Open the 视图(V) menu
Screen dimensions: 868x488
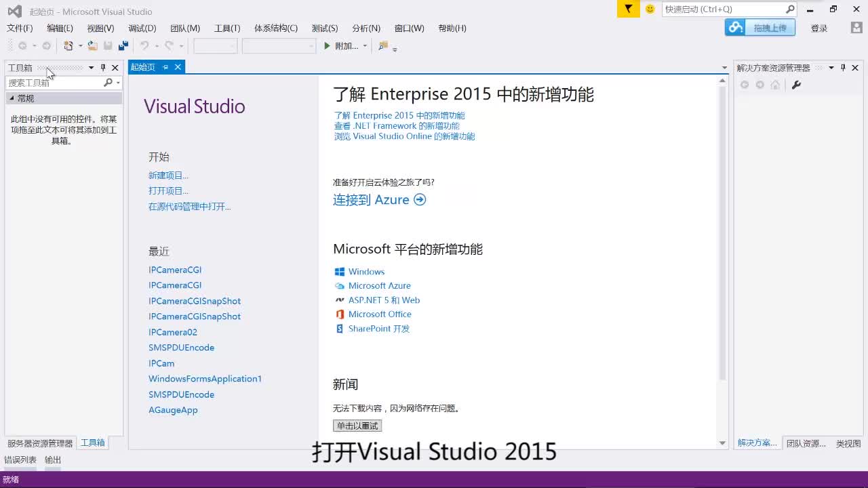pos(100,28)
